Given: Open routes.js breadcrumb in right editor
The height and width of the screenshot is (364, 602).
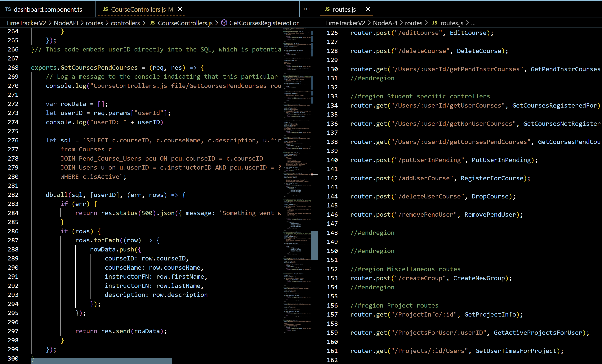Looking at the screenshot, I should click(452, 23).
